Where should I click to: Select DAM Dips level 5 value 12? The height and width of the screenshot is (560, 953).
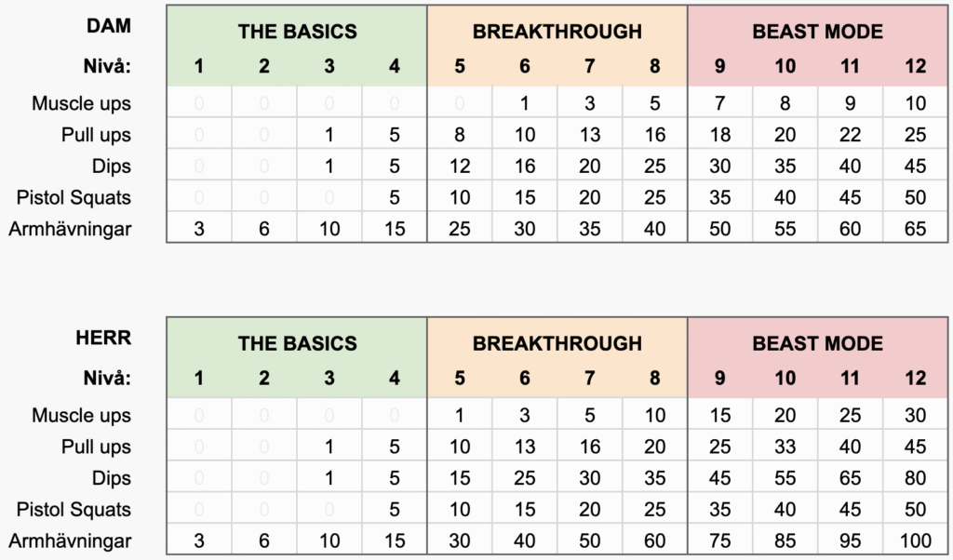pyautogui.click(x=460, y=167)
